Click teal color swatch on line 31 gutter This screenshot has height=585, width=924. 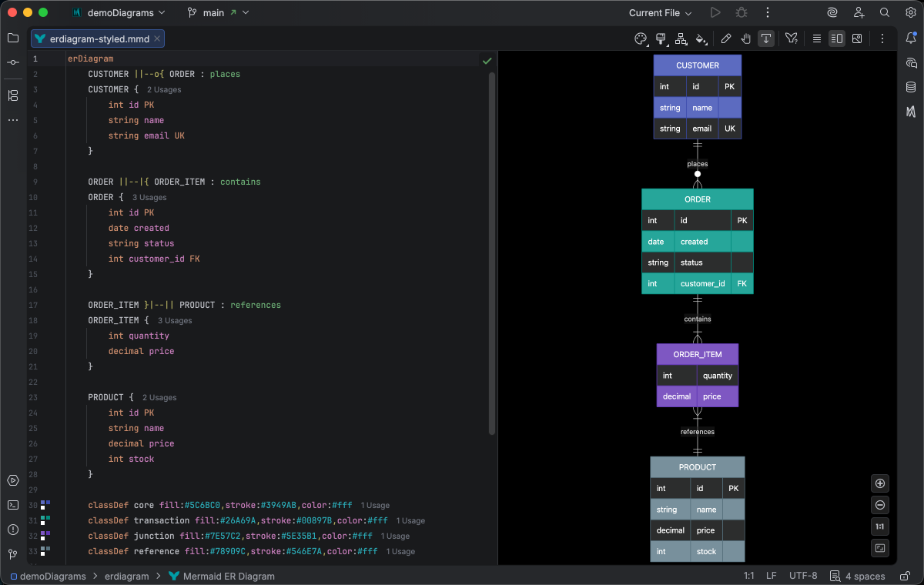coord(45,520)
